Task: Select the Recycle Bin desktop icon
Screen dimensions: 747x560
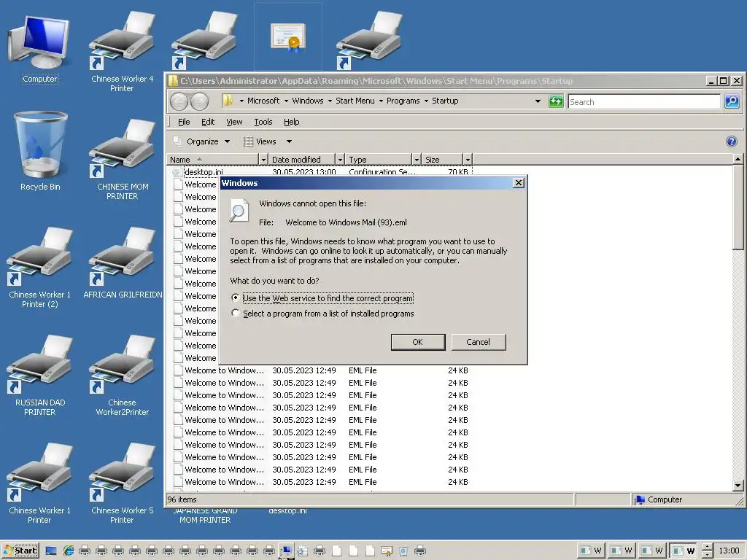Action: [40, 152]
